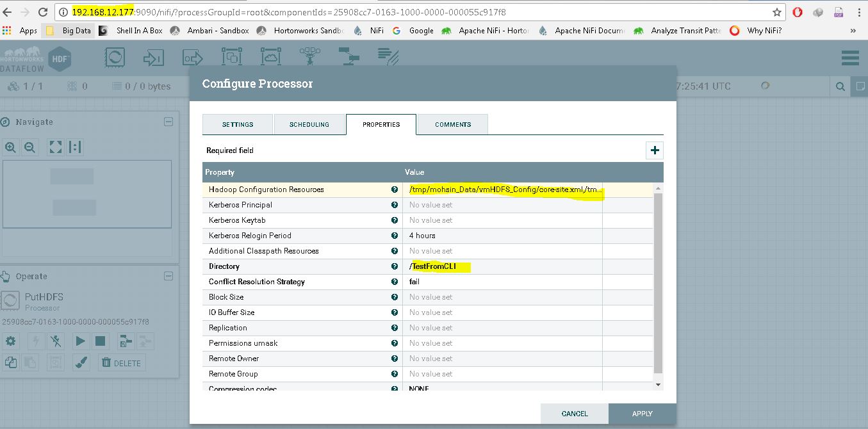868x429 pixels.
Task: Apply the processor configuration
Action: click(642, 414)
